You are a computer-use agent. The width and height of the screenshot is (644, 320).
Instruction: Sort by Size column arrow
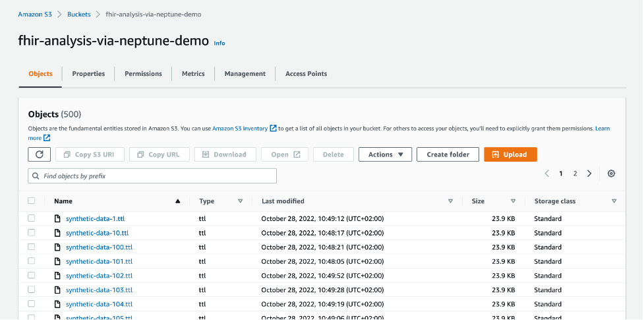point(513,201)
